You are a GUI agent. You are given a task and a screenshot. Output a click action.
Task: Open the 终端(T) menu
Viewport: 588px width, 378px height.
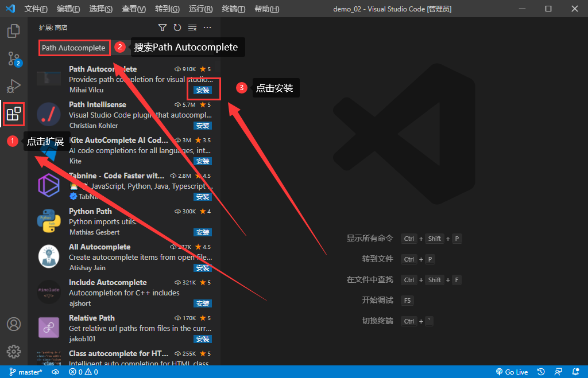tap(234, 9)
